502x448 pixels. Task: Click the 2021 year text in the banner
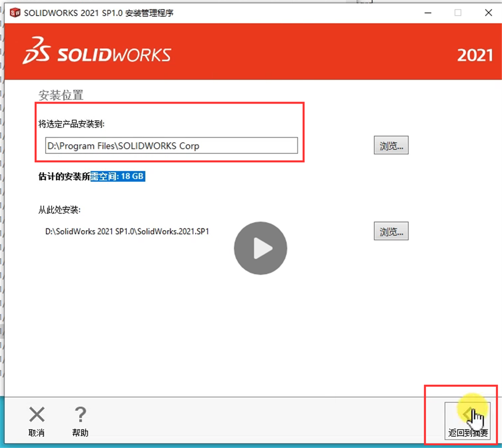pos(475,55)
